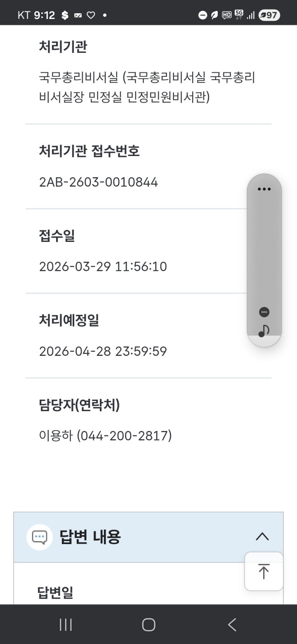Tap the music note icon on floating panel
This screenshot has width=297, height=644.
point(264,331)
